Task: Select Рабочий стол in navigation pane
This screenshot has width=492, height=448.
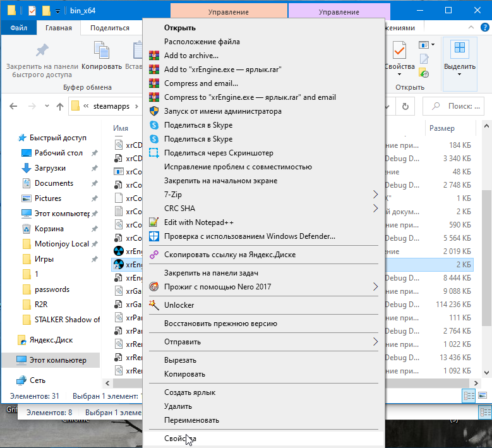Action: [58, 153]
